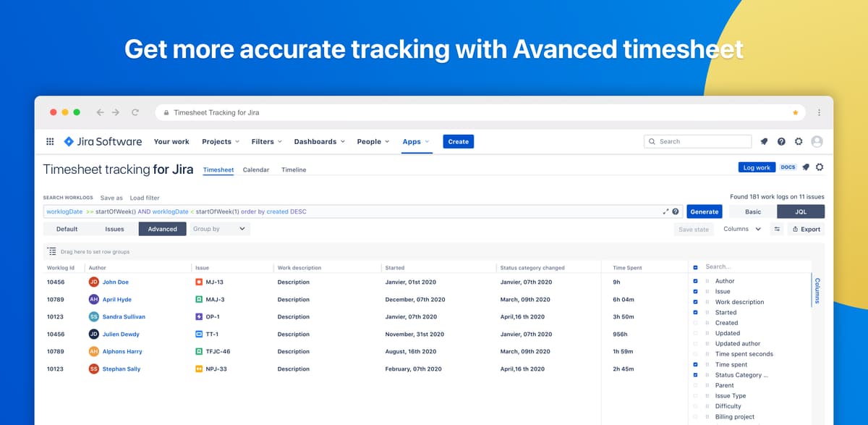Uncheck the Work description column checkbox

tap(695, 302)
